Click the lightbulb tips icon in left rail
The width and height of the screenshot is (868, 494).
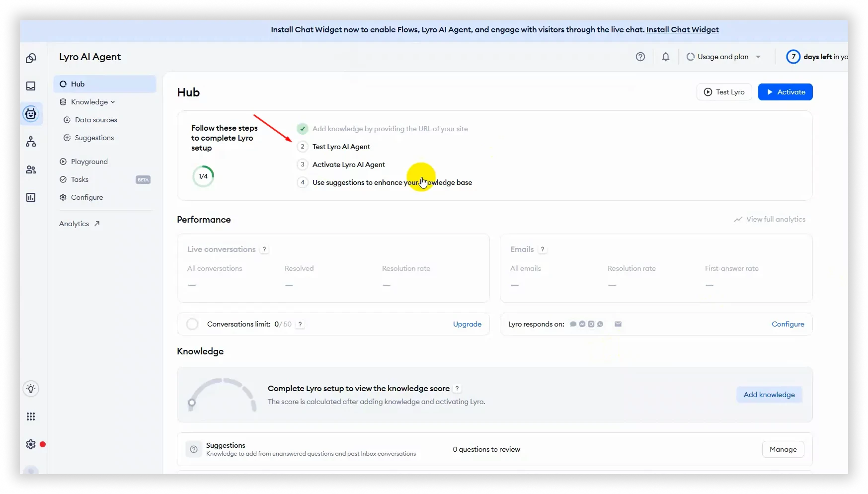(x=31, y=389)
